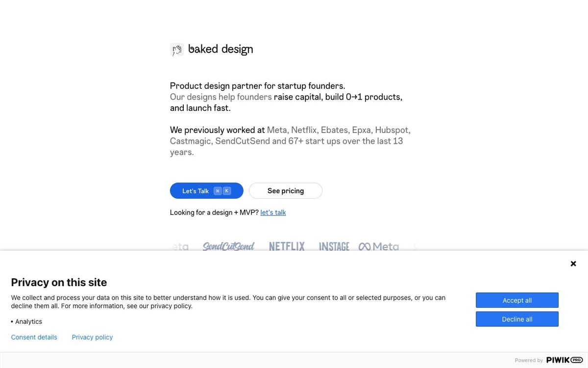Click the Product design partner headline text
588x368 pixels.
tap(258, 86)
